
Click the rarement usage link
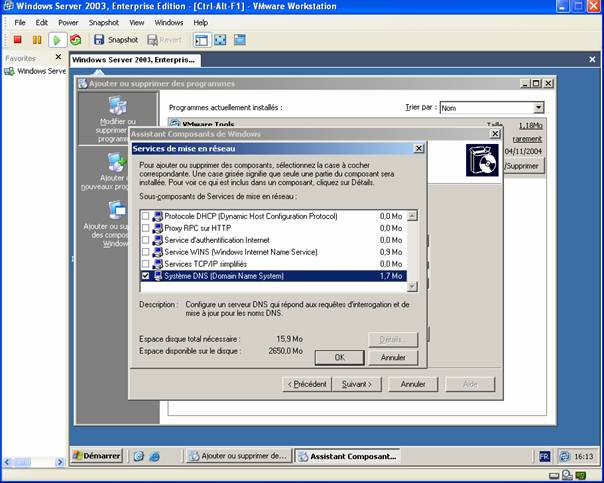point(527,139)
